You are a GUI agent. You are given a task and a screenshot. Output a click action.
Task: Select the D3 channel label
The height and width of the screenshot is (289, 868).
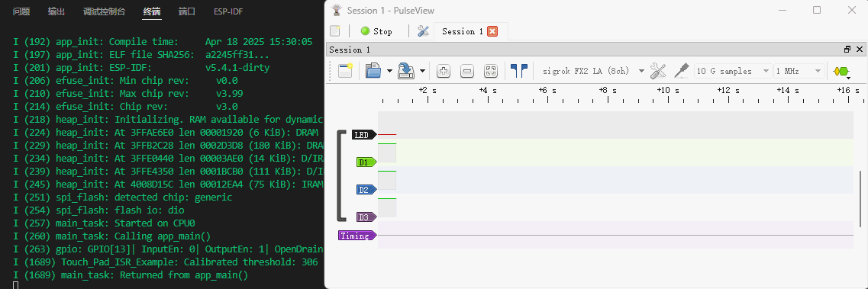point(366,217)
